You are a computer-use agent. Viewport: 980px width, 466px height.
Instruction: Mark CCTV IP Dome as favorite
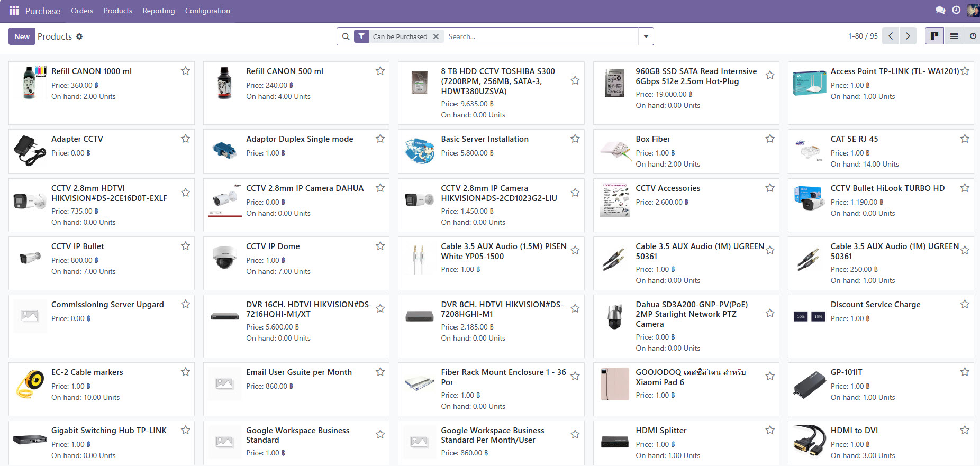coord(380,246)
